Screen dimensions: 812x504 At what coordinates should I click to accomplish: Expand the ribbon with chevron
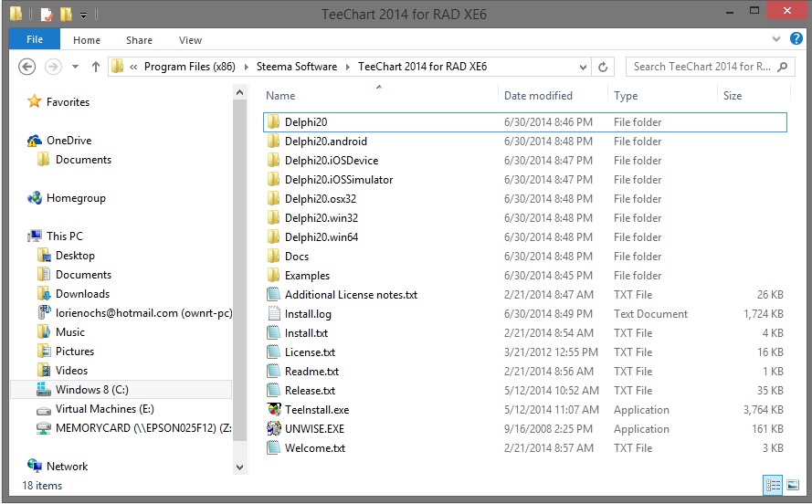click(x=775, y=39)
